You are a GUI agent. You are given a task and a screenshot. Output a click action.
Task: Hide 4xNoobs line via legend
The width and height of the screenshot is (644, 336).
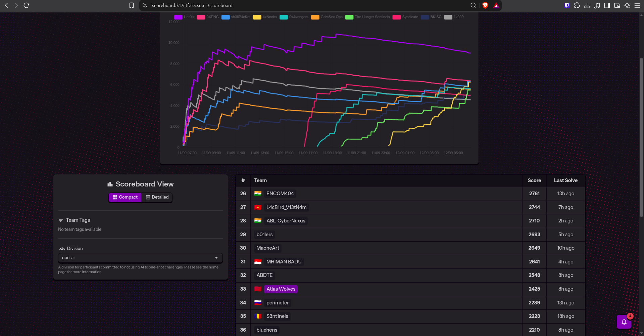pos(265,17)
